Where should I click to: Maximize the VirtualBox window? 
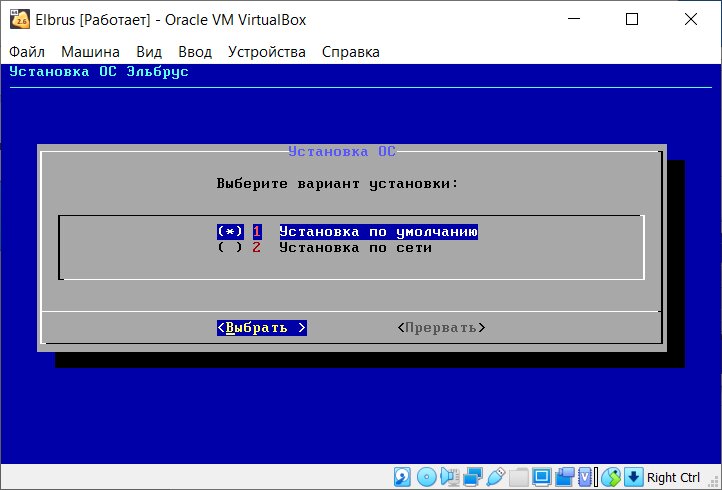[632, 19]
